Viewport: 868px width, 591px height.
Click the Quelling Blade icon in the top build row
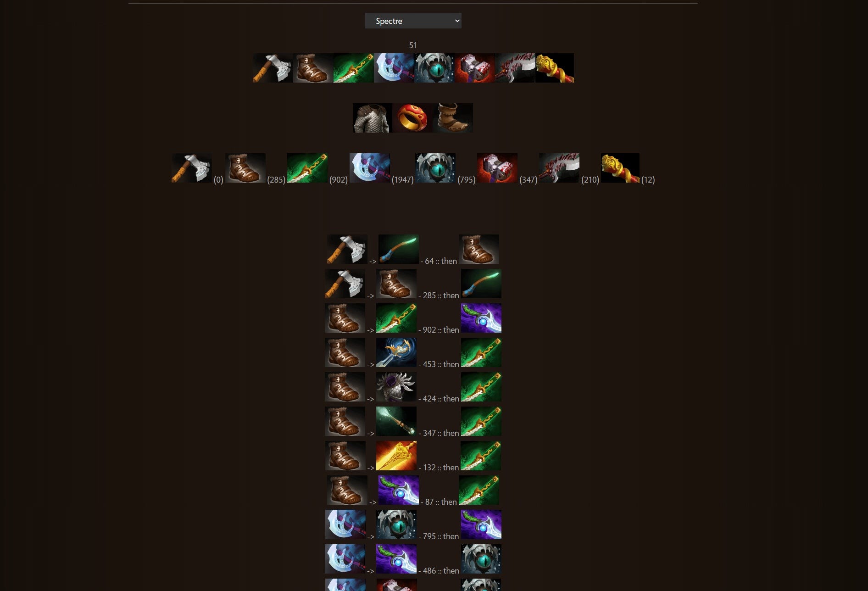tap(273, 68)
